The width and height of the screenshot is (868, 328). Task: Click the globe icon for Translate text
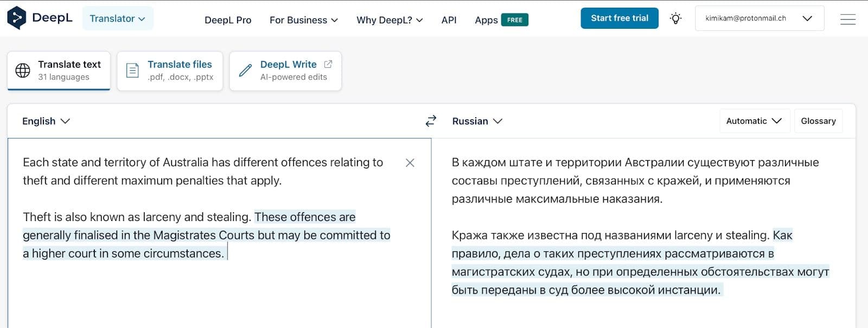click(x=23, y=71)
